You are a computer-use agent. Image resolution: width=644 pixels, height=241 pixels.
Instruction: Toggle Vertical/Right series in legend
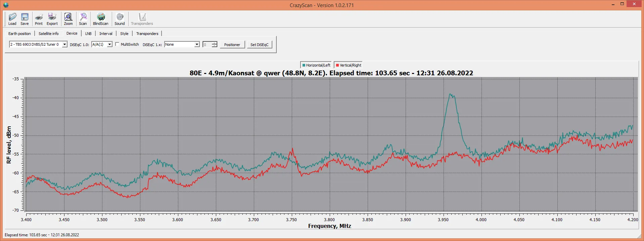click(x=349, y=65)
